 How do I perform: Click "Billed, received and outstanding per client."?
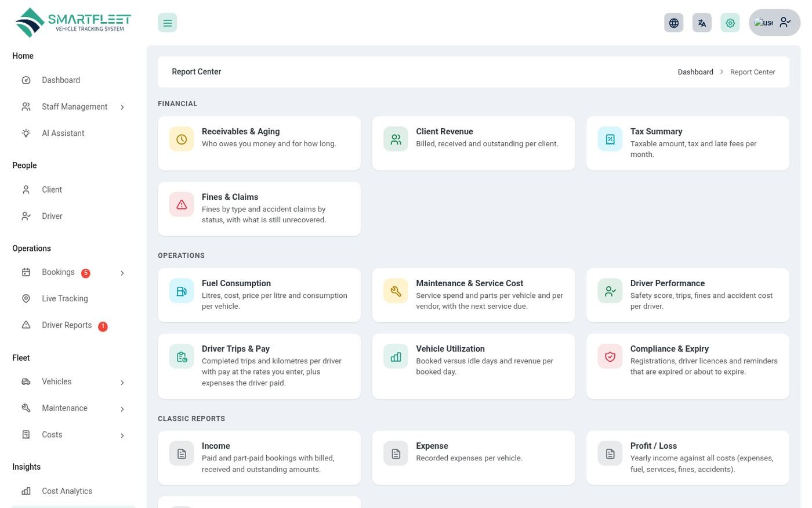coord(487,144)
